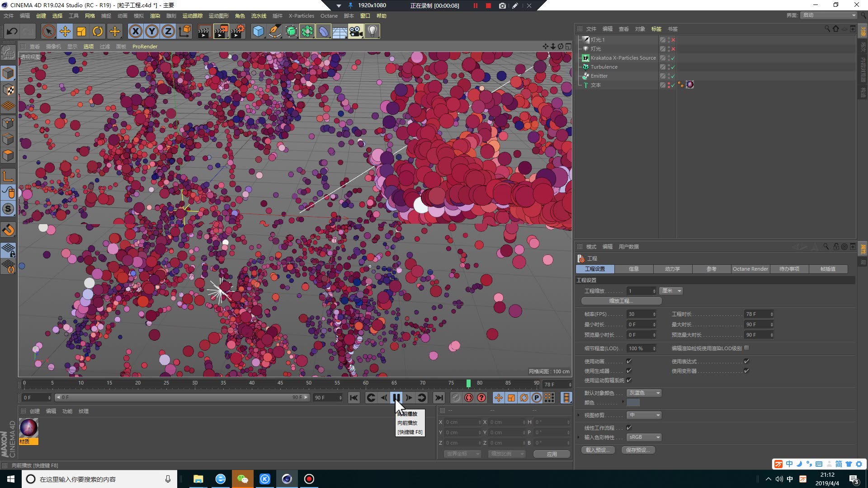Activate the Move tool in top toolbar

click(65, 31)
